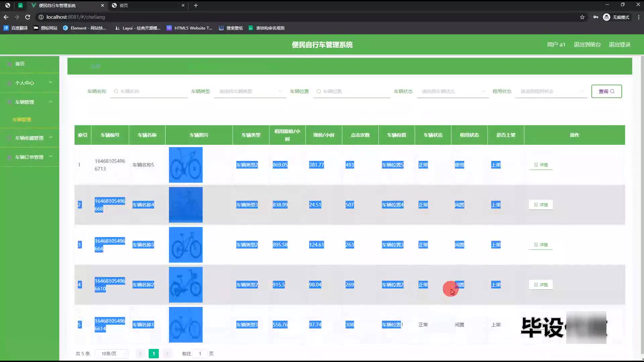Close the 便民自行车管理系统 tab
Image resolution: width=644 pixels, height=362 pixels.
coord(102,5)
